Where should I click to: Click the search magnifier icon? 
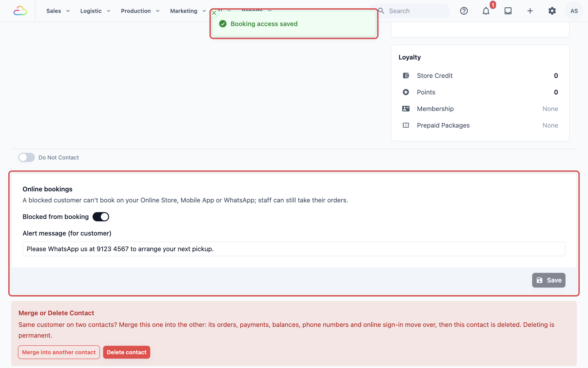[x=381, y=11]
